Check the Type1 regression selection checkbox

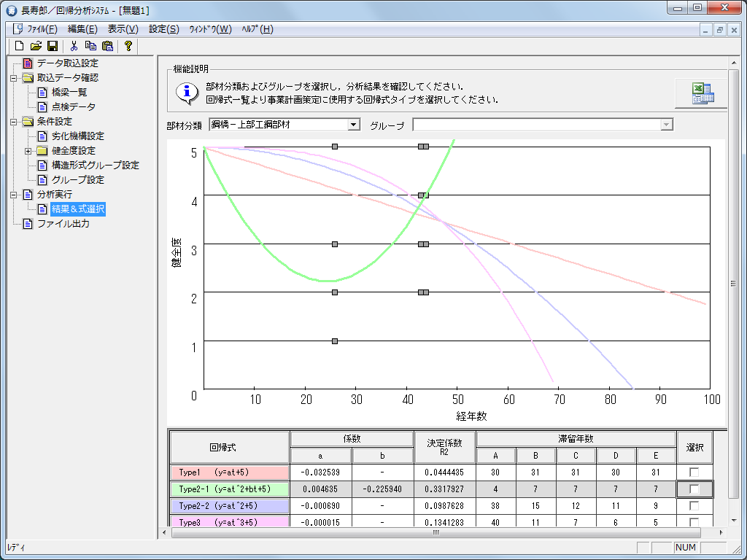click(x=694, y=472)
